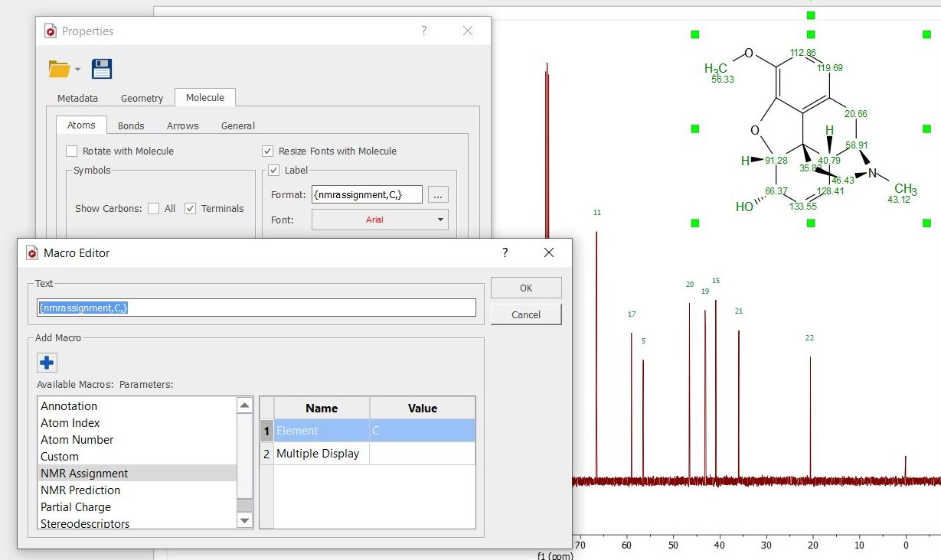Click top-left green molecule selection handle
Image resolution: width=941 pixels, height=560 pixels.
[x=695, y=34]
